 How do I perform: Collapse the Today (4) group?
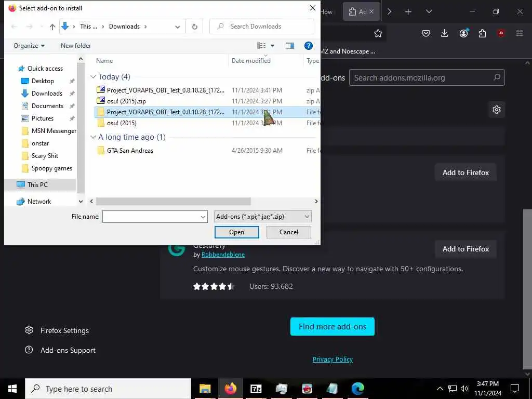93,77
